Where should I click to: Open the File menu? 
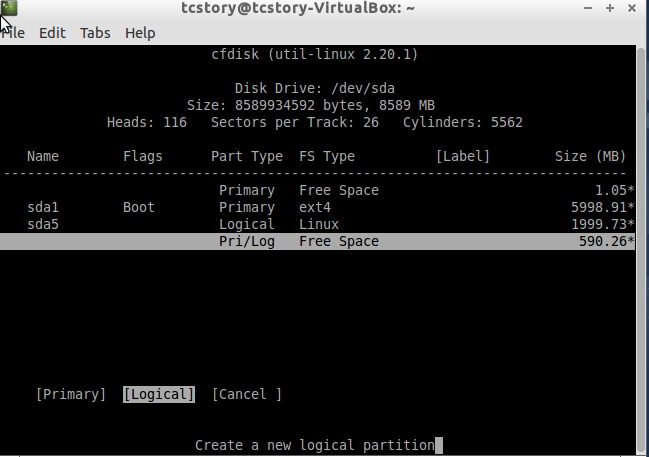(x=12, y=33)
